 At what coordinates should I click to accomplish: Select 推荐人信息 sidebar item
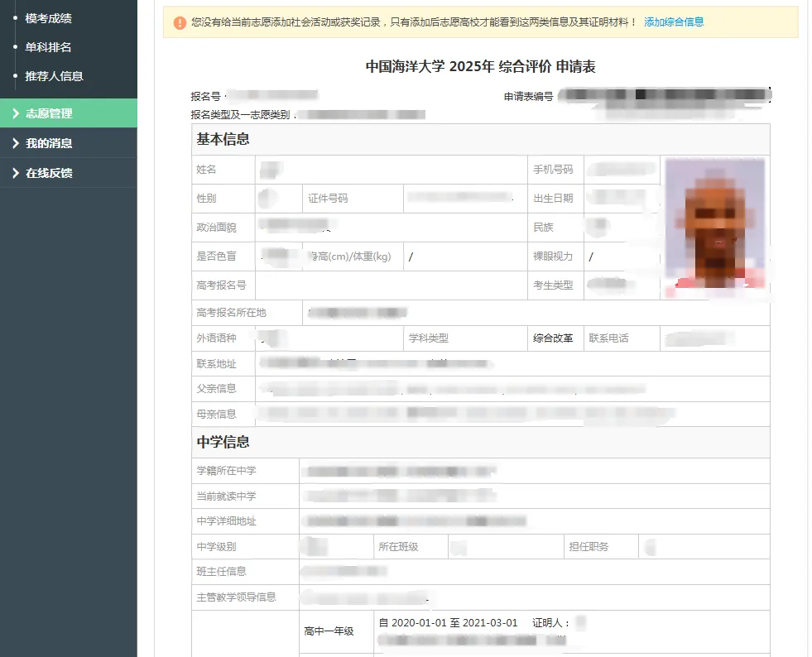click(x=55, y=76)
